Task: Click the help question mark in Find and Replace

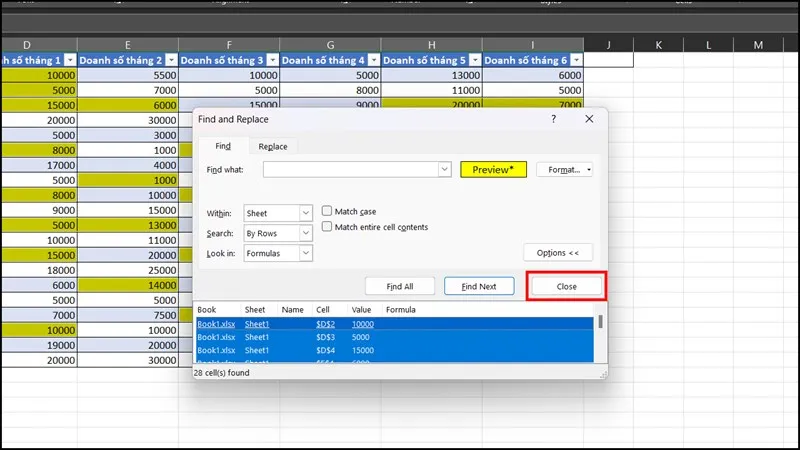Action: pos(554,119)
